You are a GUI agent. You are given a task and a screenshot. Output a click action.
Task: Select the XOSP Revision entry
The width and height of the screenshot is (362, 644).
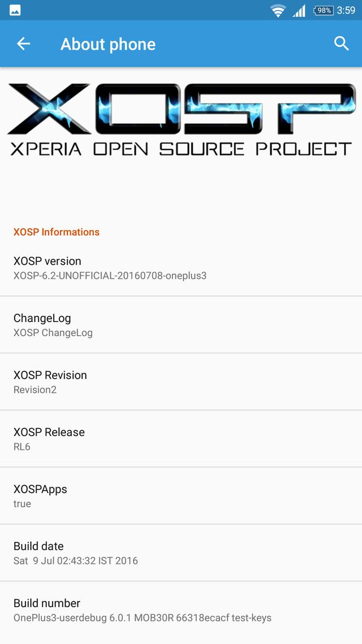pos(181,382)
